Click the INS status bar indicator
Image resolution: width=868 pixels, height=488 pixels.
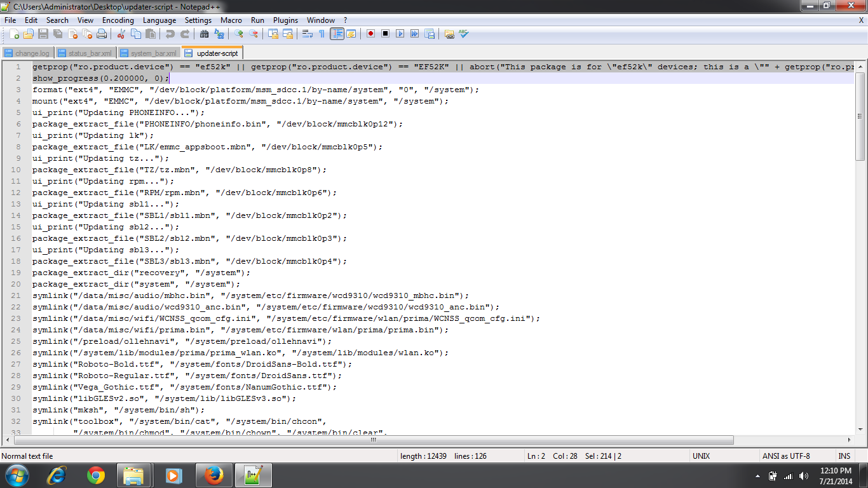pos(844,456)
